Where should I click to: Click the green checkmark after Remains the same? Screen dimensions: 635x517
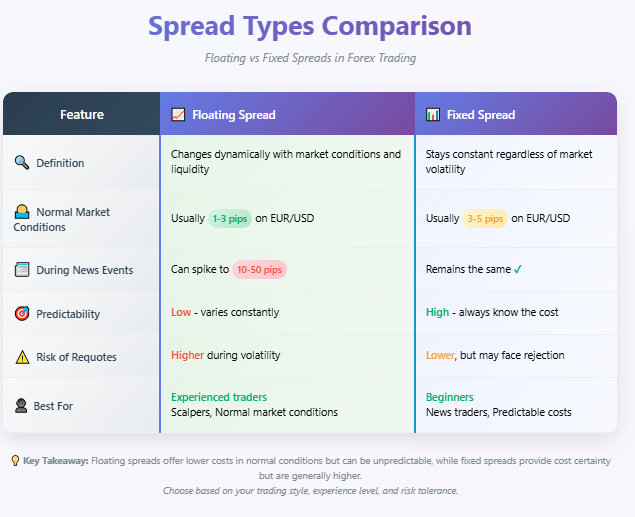coord(518,270)
